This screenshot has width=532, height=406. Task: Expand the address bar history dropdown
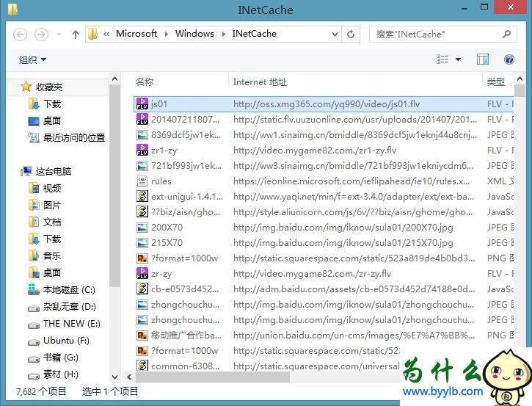(x=335, y=34)
